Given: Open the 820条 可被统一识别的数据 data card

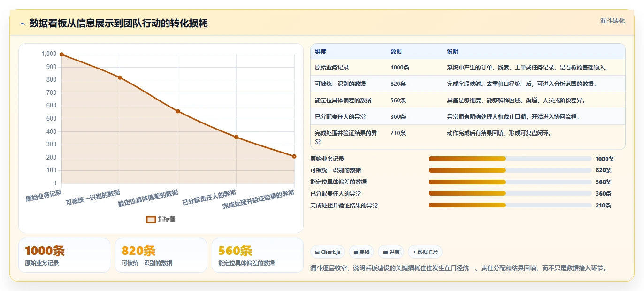Looking at the screenshot, I should point(161,255).
